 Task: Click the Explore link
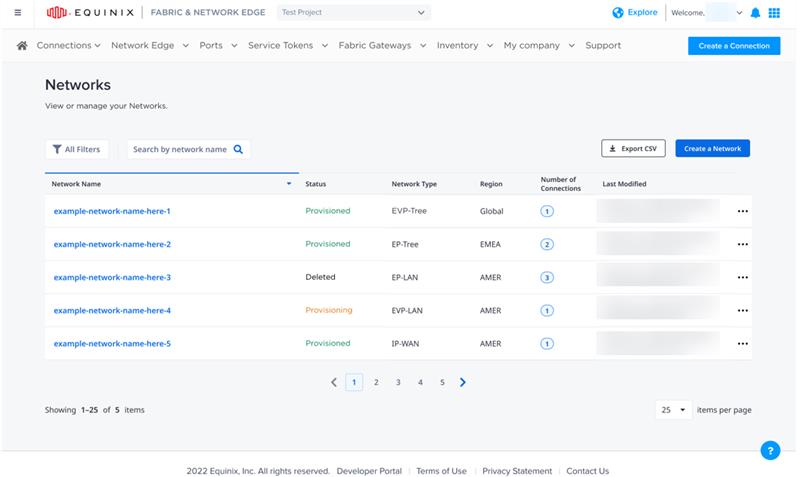642,12
